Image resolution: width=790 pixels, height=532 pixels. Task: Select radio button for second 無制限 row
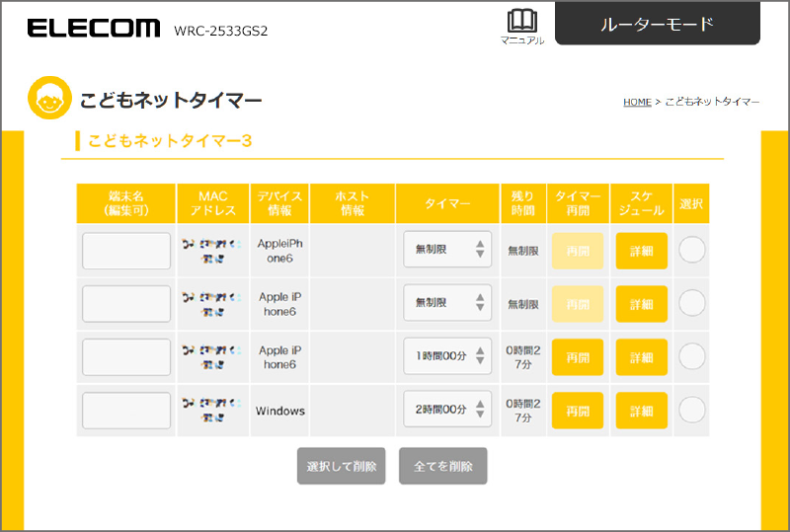(x=692, y=303)
